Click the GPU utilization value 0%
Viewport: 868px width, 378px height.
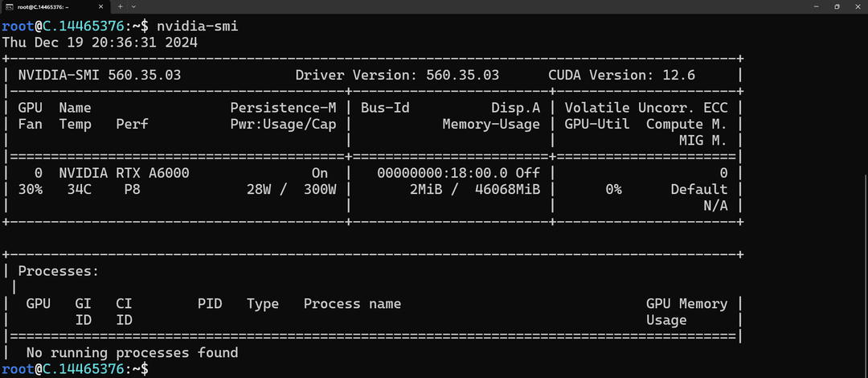click(x=613, y=190)
